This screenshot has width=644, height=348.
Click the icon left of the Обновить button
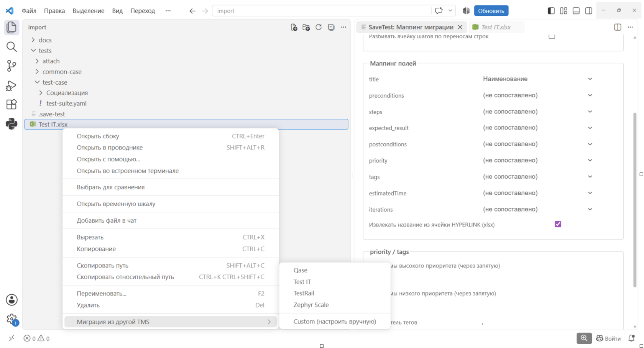tap(466, 11)
